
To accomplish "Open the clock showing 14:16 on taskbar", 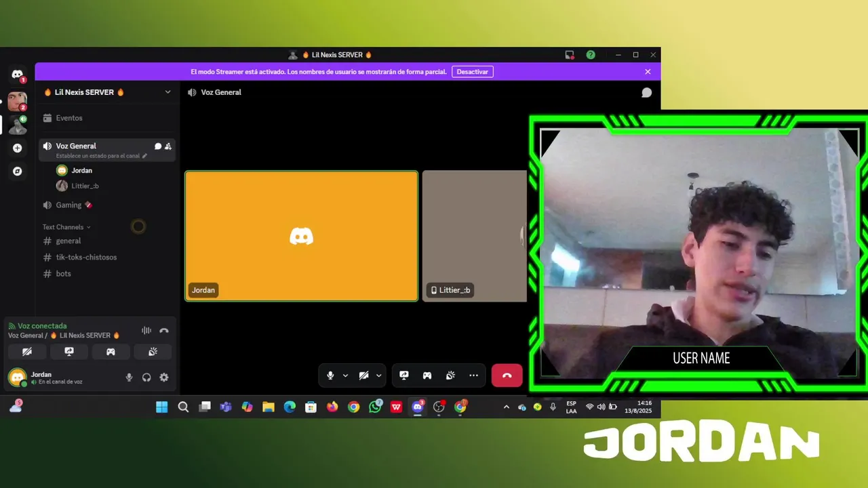I will [638, 407].
